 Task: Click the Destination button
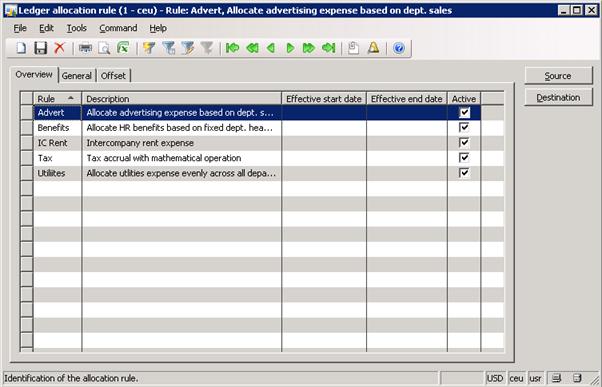click(x=558, y=98)
